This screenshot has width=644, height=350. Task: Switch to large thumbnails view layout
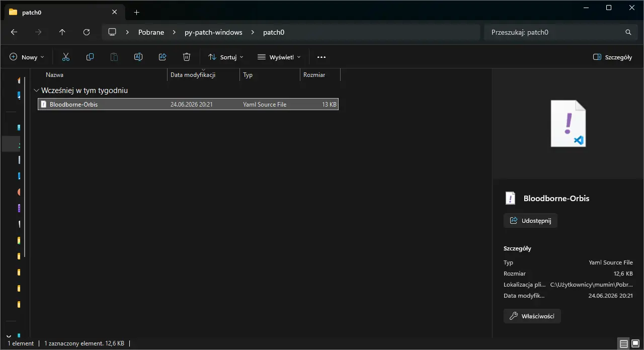635,344
